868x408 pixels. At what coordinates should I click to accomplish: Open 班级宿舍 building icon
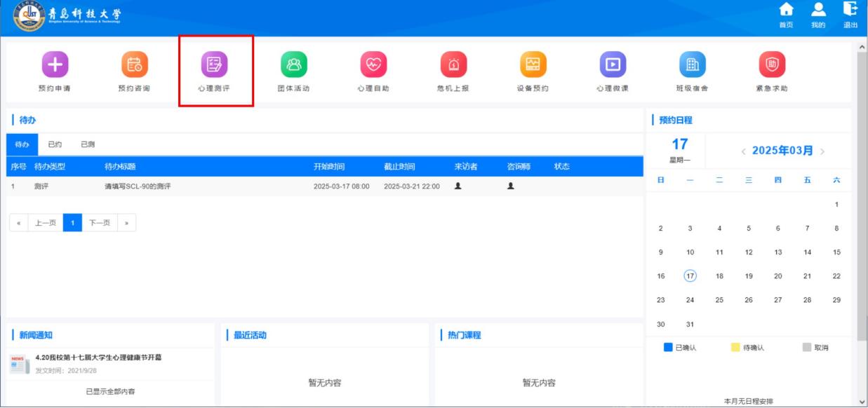pyautogui.click(x=691, y=64)
